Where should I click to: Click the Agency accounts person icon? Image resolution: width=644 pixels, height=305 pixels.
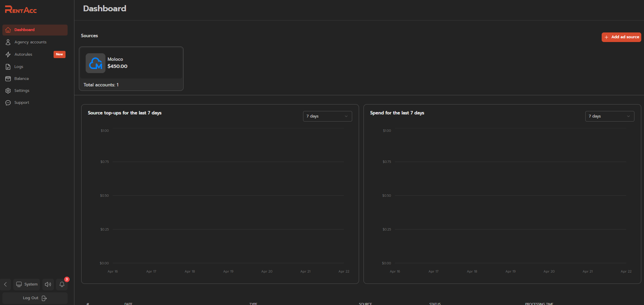8,42
